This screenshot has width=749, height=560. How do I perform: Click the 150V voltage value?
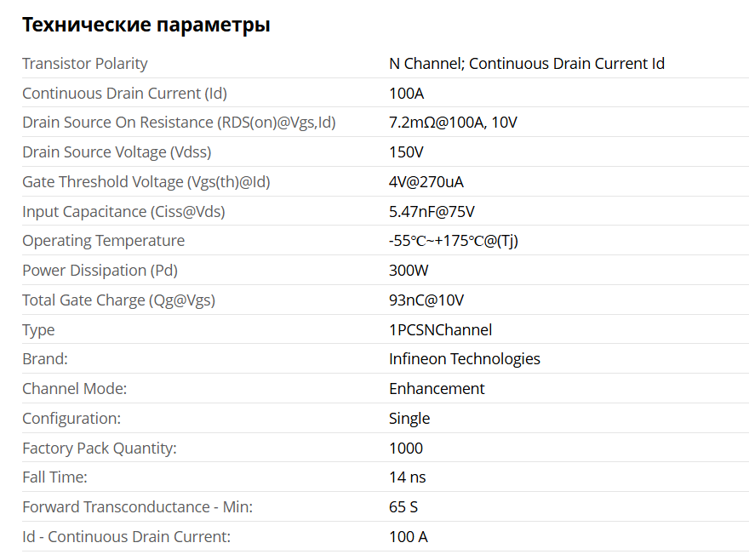[406, 152]
